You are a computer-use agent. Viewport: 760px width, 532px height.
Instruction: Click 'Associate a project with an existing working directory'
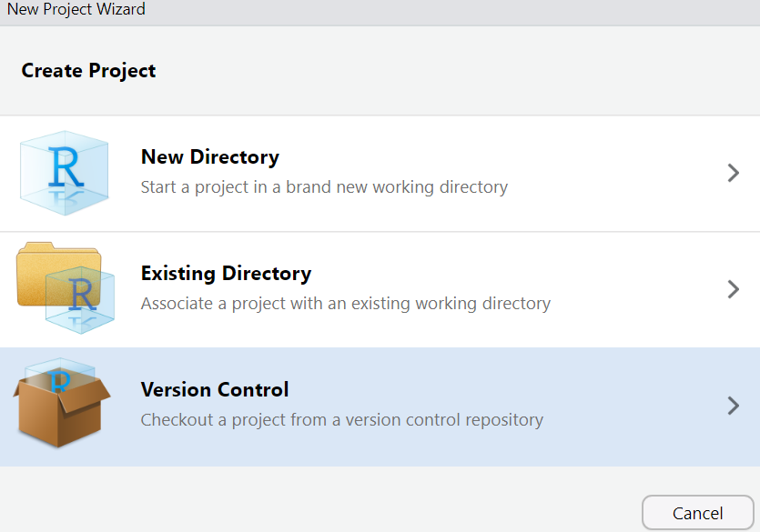(346, 304)
